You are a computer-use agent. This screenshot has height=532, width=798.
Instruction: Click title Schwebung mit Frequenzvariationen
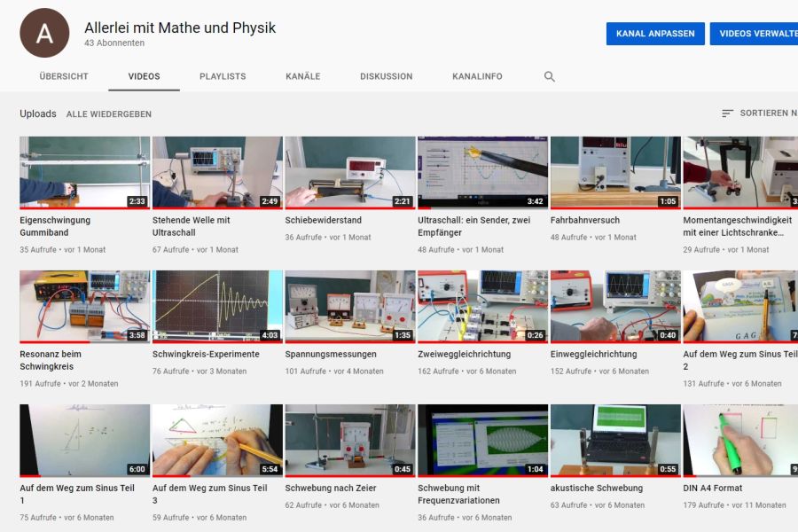coord(458,494)
